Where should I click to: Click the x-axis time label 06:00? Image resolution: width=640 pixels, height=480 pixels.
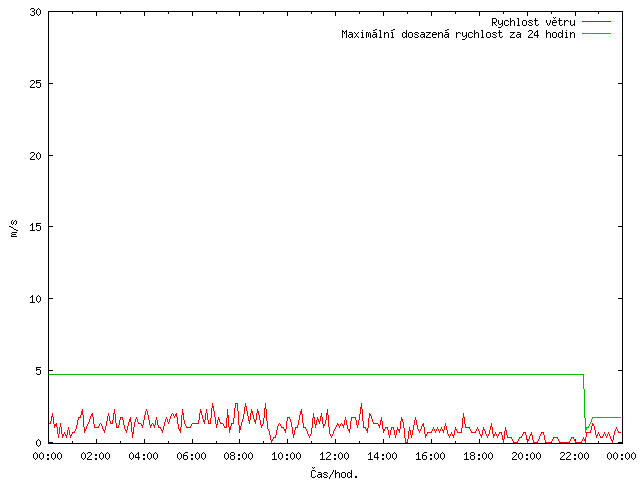tap(191, 456)
